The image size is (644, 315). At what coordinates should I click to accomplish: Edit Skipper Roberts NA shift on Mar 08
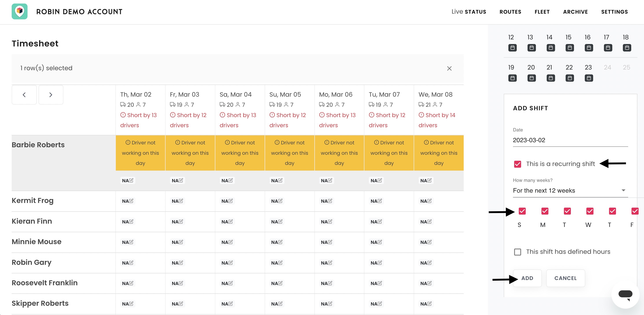click(426, 304)
